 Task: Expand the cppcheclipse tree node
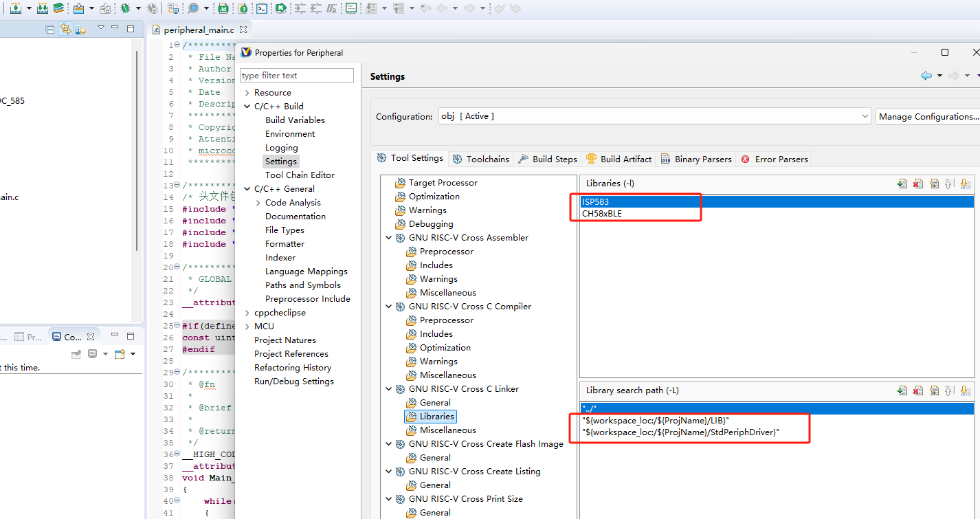click(x=247, y=313)
